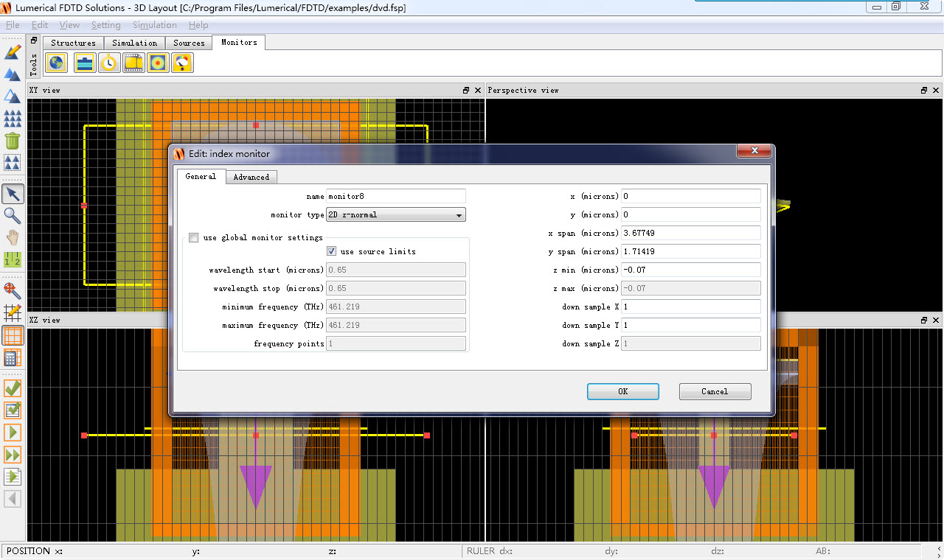Click the name field containing monitor8
Screen dimensions: 944x560
396,196
